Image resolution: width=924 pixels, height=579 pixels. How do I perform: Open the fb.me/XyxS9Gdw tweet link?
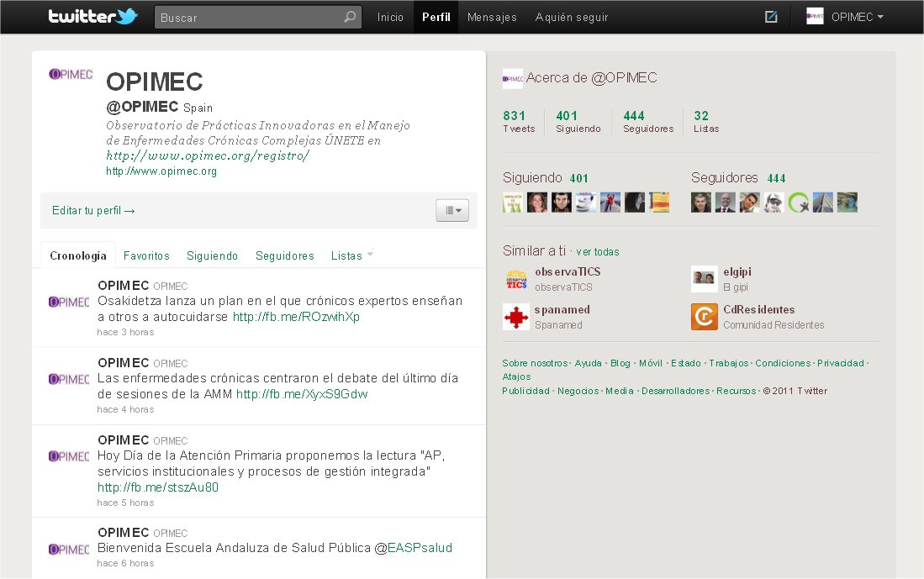pos(302,394)
